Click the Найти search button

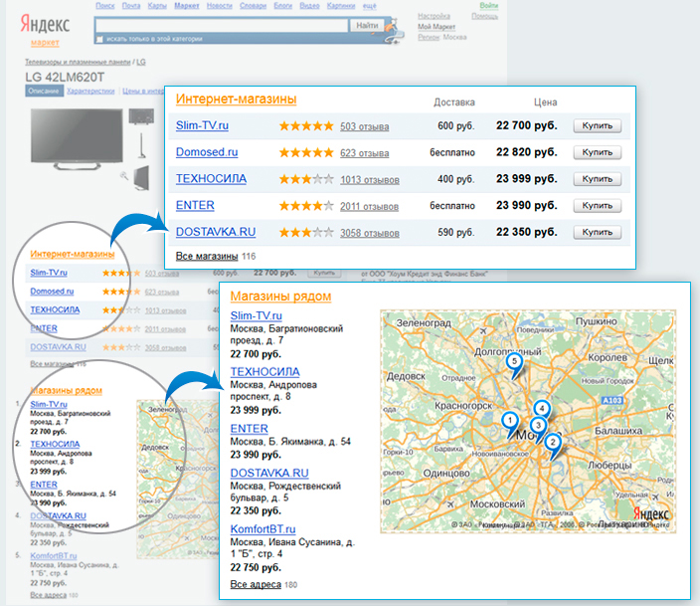[367, 26]
